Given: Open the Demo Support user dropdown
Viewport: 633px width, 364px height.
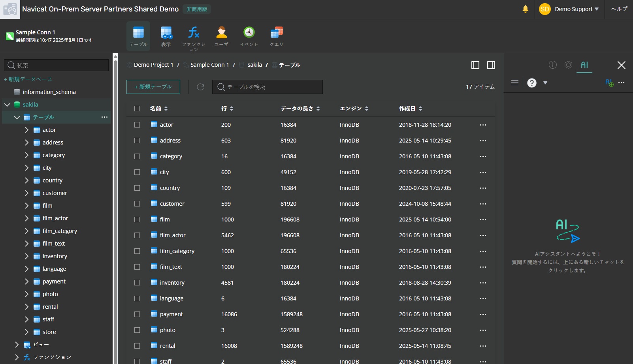Looking at the screenshot, I should point(577,9).
